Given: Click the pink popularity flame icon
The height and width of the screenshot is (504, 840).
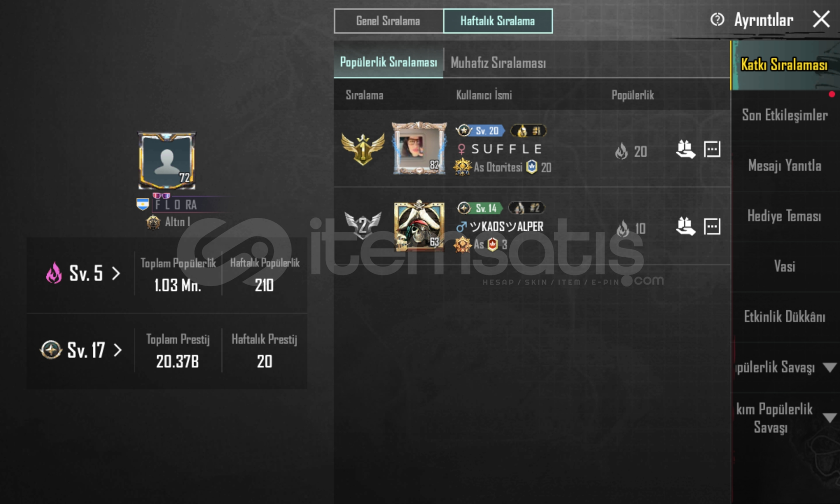Looking at the screenshot, I should (54, 273).
